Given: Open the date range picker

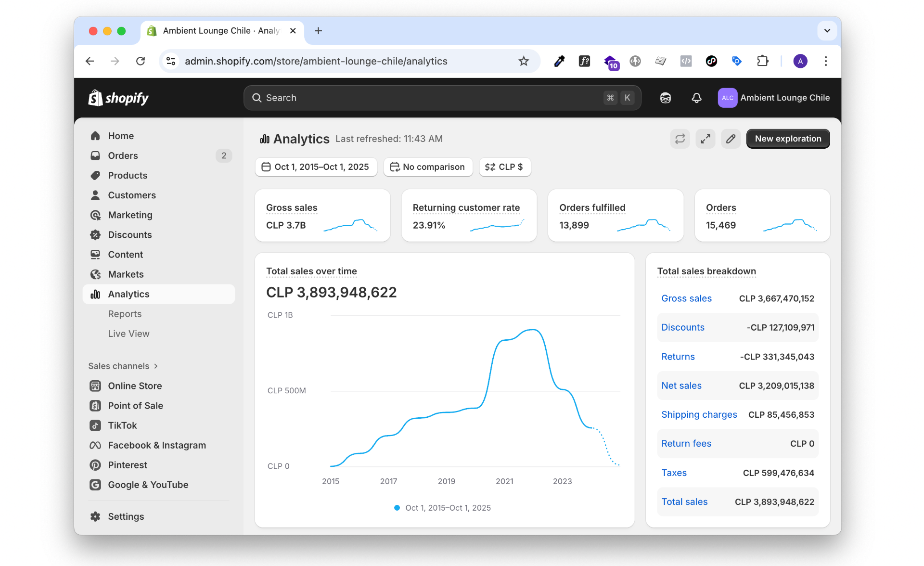Looking at the screenshot, I should (x=316, y=167).
